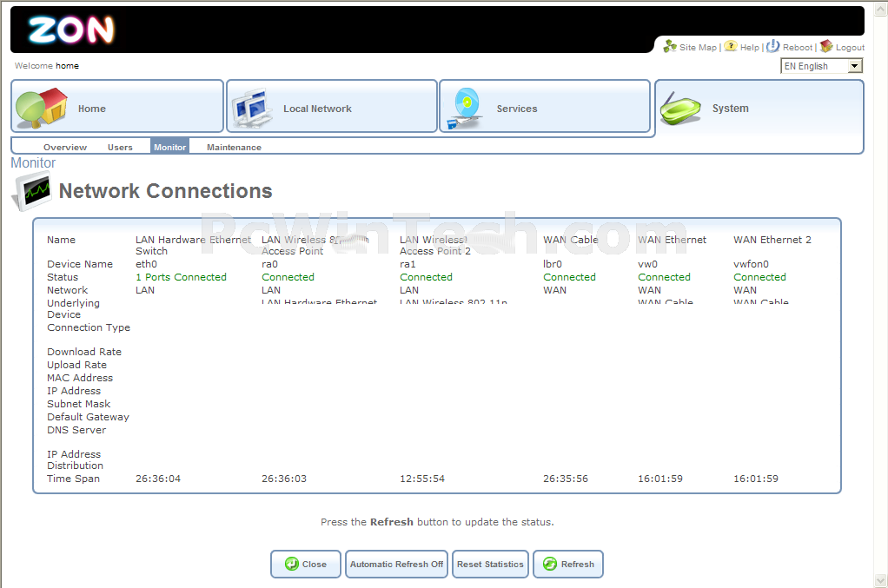Screen dimensions: 888x588
Task: Click the page scrollbar up arrow
Action: [881, 9]
